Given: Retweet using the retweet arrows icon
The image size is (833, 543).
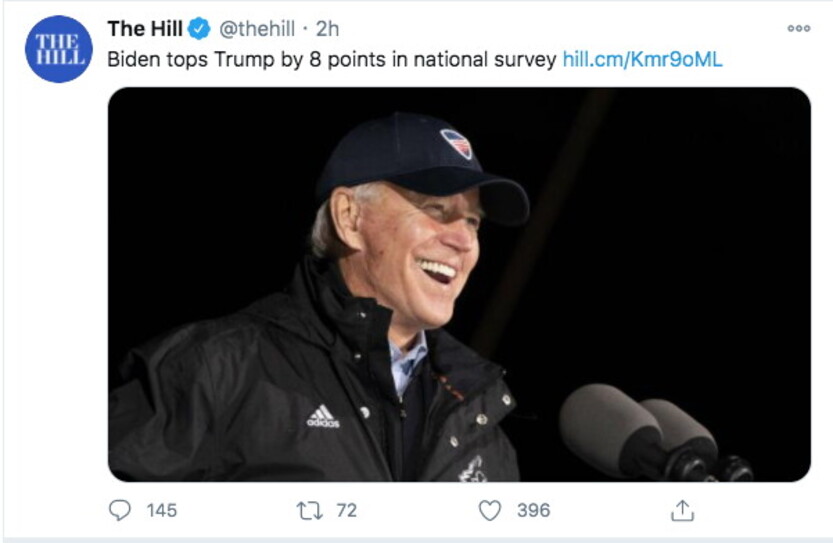Looking at the screenshot, I should pos(309,510).
